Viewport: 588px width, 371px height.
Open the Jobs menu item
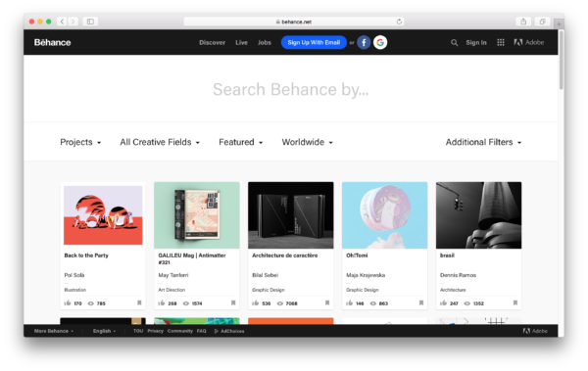click(x=265, y=43)
